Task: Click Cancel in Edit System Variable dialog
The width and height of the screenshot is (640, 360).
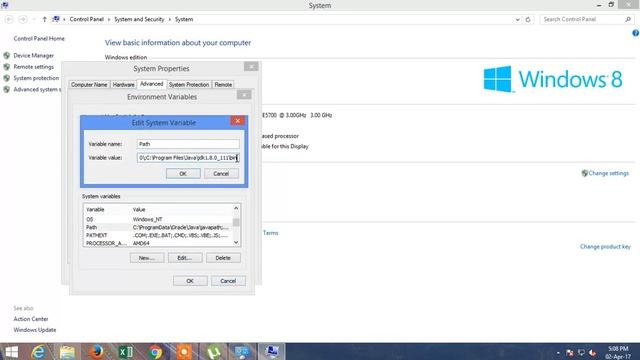Action: [x=221, y=173]
